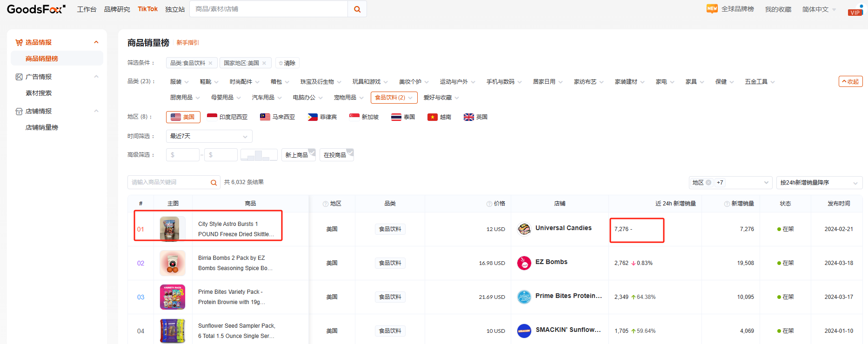
Task: Open the 独立站 nav item
Action: point(175,9)
